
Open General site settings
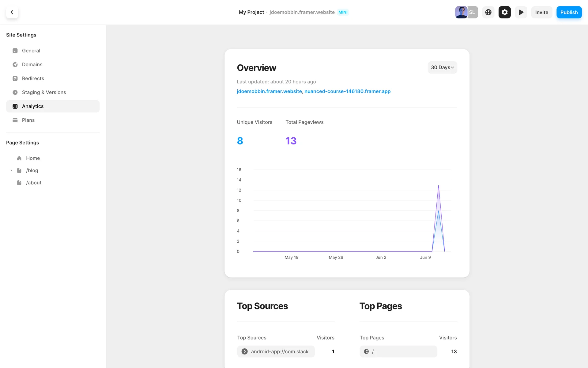pyautogui.click(x=31, y=51)
